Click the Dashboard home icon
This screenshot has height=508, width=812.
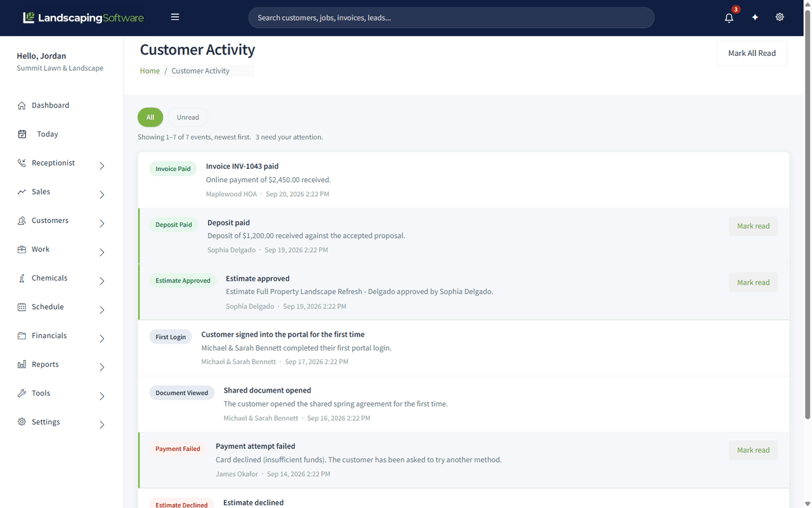(22, 105)
